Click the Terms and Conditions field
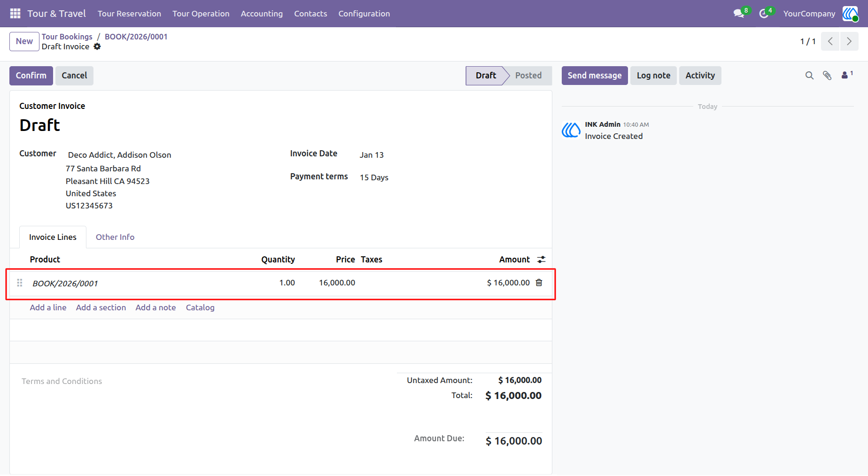The height and width of the screenshot is (476, 868). 62,381
